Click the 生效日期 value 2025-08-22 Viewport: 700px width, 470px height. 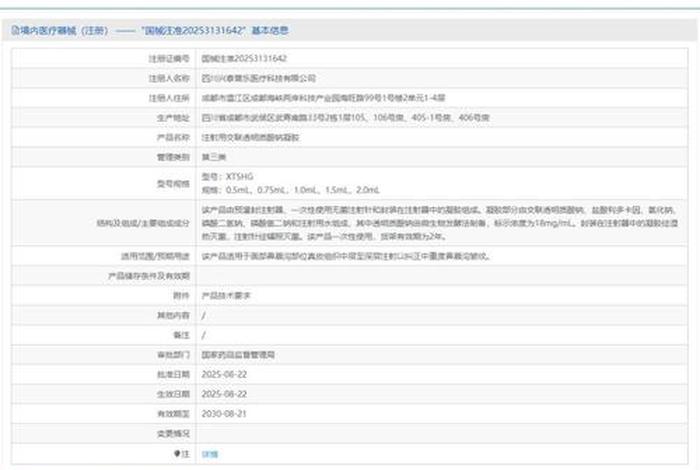click(x=224, y=394)
